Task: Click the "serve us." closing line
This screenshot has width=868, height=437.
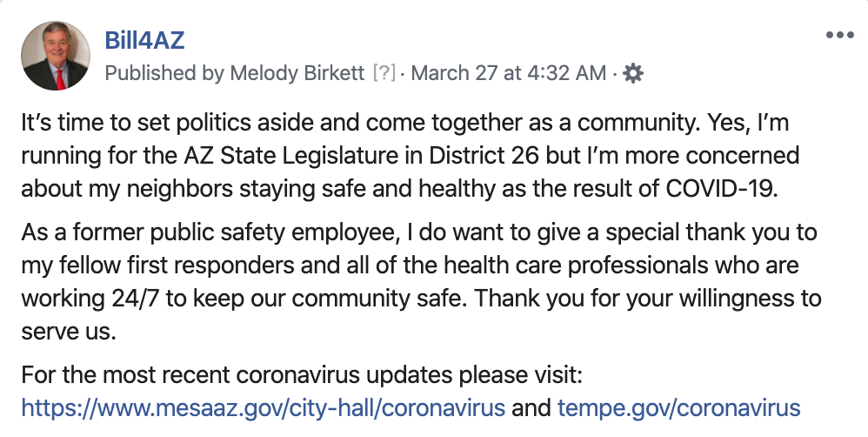Action: (x=69, y=332)
